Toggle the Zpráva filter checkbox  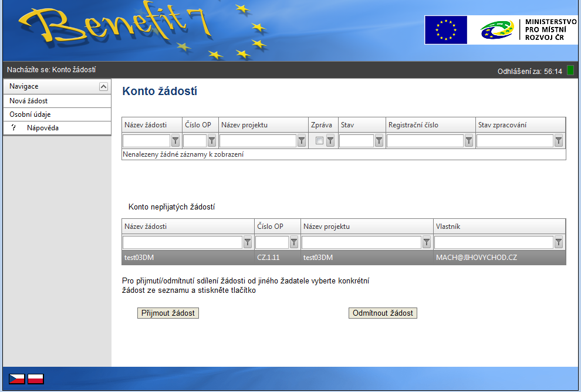click(319, 141)
